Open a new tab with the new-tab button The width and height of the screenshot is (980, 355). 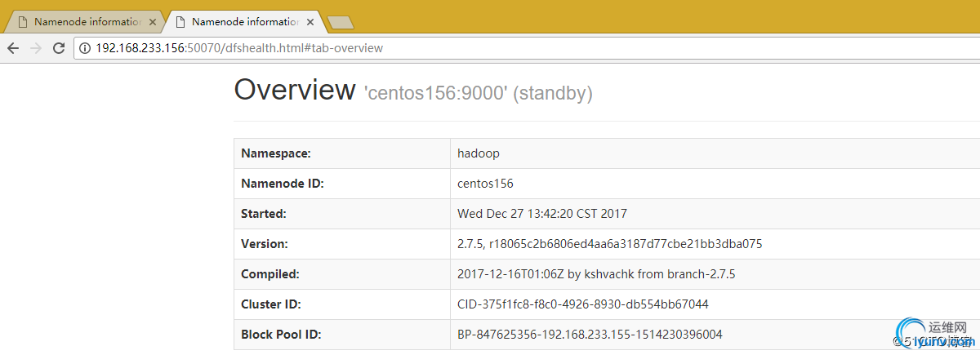[x=340, y=22]
